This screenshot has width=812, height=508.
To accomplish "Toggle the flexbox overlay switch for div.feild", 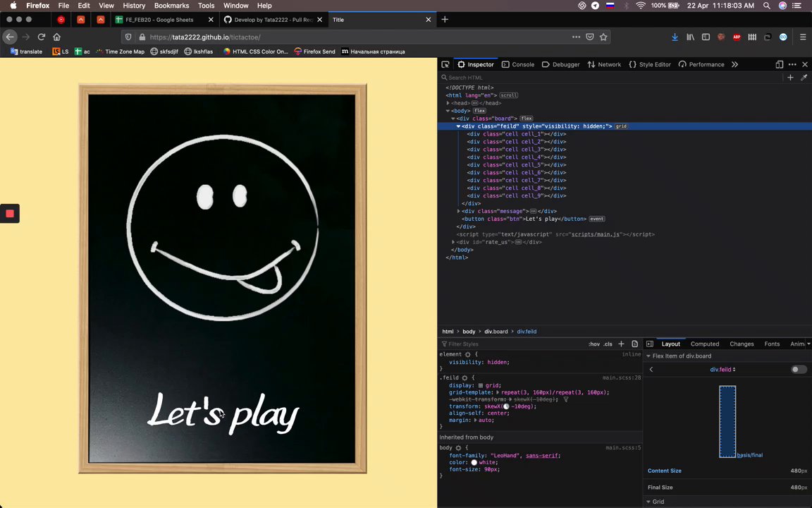I will point(798,370).
